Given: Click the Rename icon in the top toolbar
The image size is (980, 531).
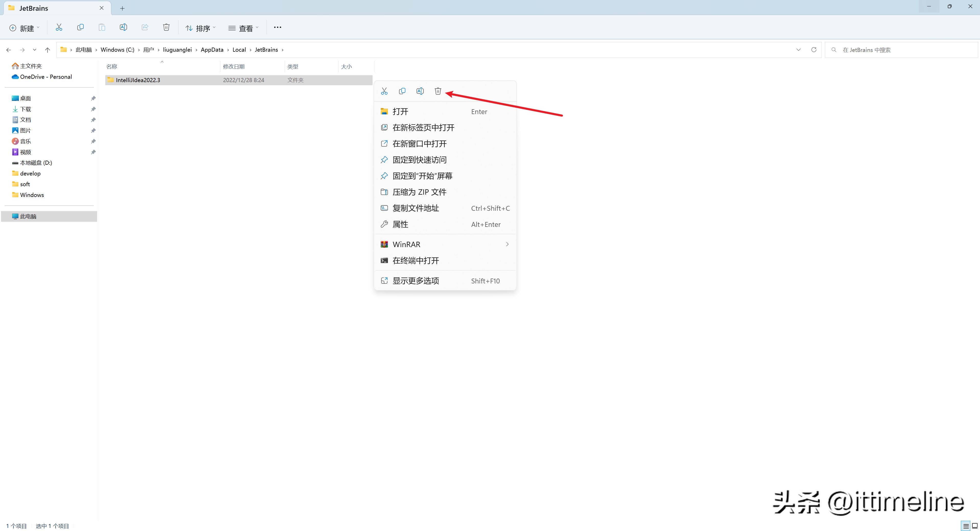Looking at the screenshot, I should click(123, 27).
